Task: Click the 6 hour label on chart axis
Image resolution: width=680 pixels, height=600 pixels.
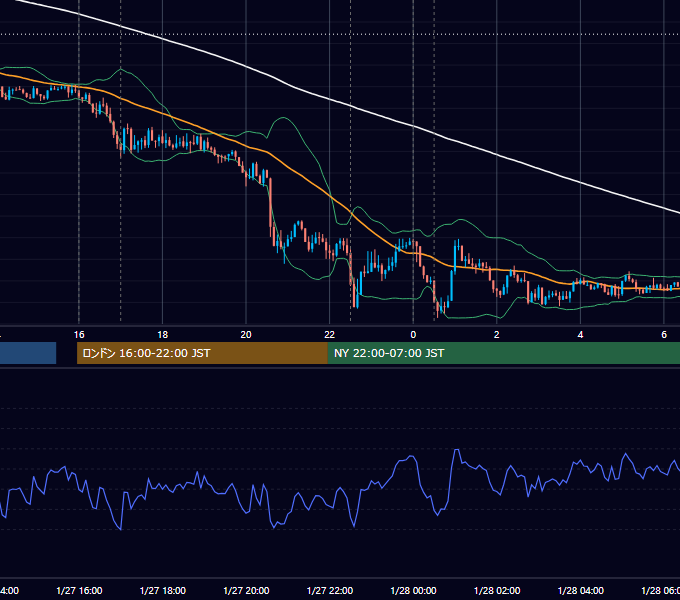Action: click(664, 335)
